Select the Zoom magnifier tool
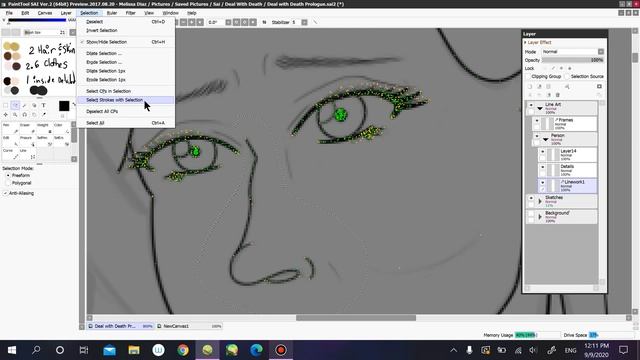This screenshot has height=360, width=640. (x=15, y=115)
